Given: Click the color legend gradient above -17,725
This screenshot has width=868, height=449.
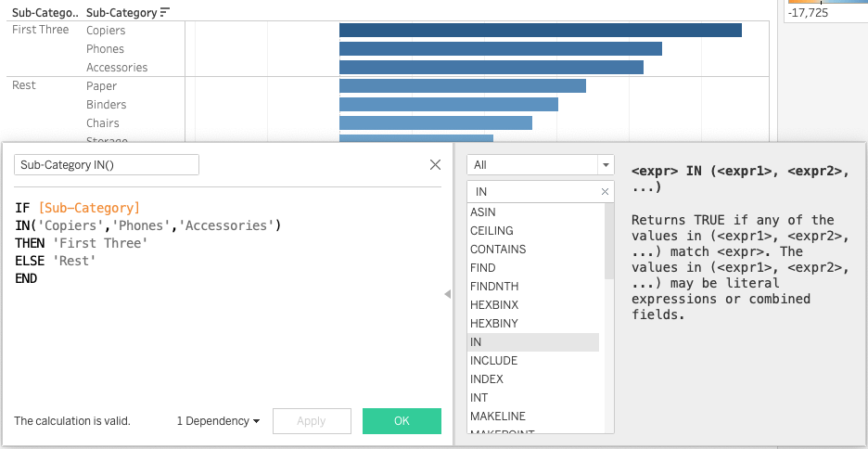Looking at the screenshot, I should (825, 3).
